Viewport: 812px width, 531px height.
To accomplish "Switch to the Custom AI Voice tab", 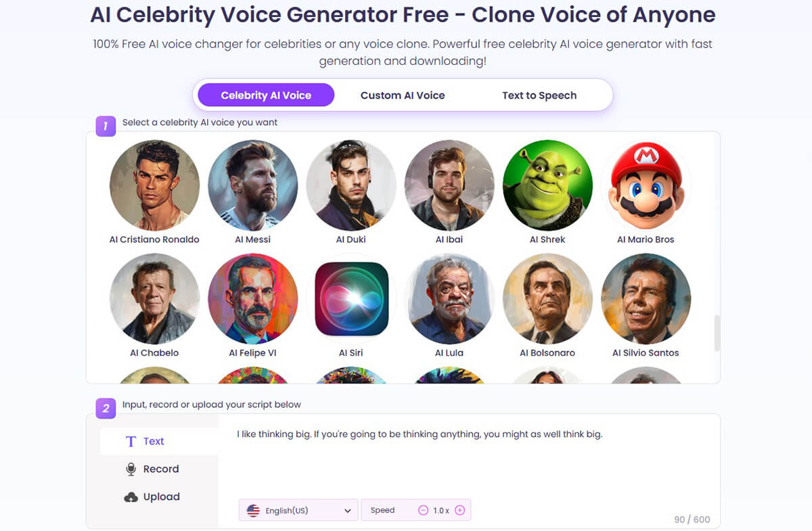I will click(x=403, y=95).
